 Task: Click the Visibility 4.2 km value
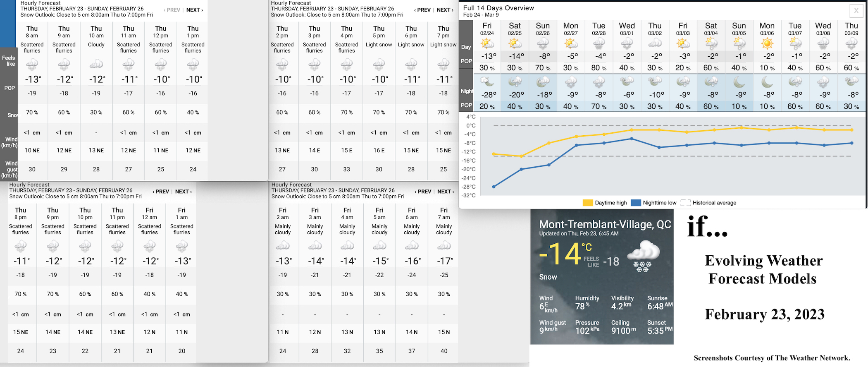[621, 306]
